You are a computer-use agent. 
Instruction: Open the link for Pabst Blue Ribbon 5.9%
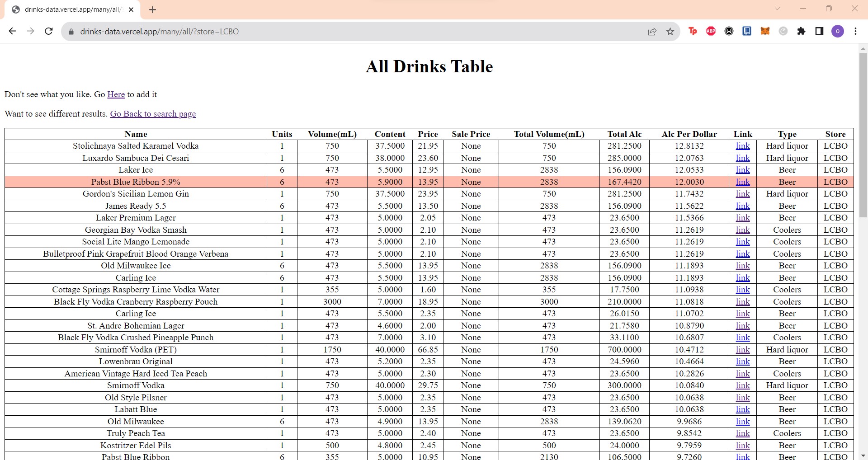point(742,182)
